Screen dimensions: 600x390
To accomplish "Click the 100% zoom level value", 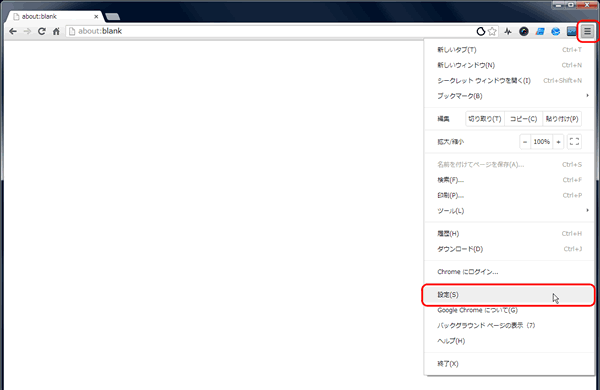I will (x=542, y=142).
